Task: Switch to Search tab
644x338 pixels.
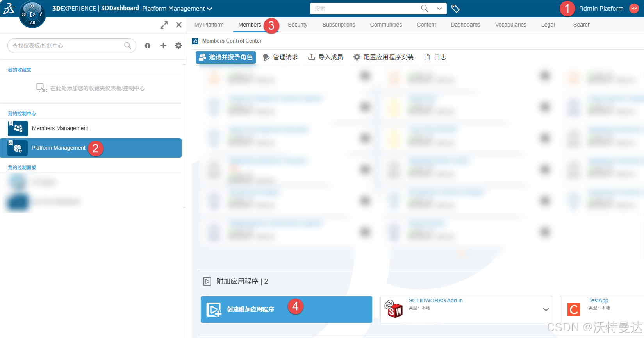Action: click(582, 25)
